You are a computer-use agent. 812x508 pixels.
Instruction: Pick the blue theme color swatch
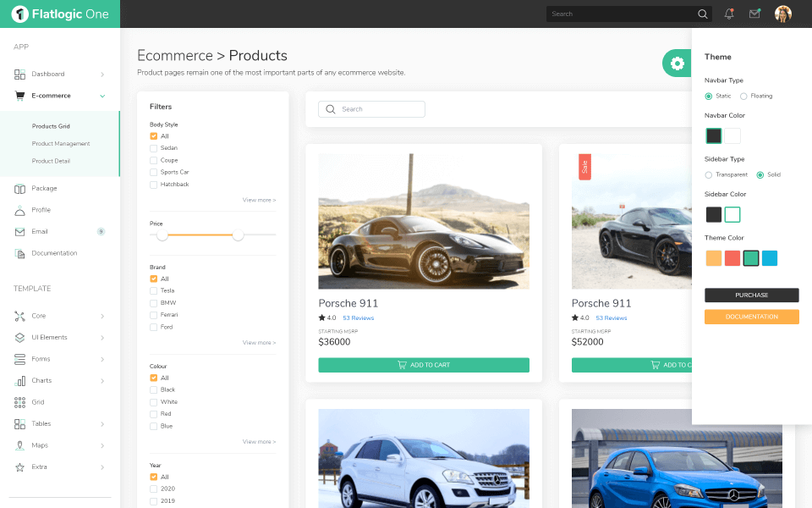point(769,257)
